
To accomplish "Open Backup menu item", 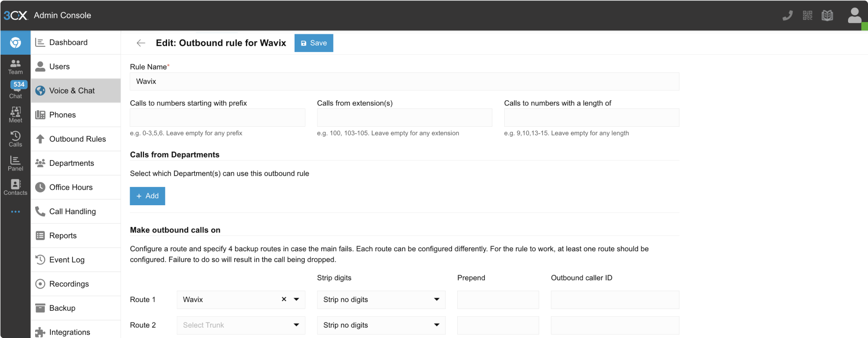I will pos(75,308).
